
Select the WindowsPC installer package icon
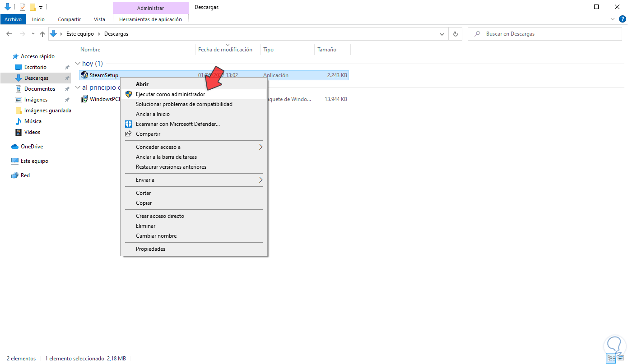point(84,99)
